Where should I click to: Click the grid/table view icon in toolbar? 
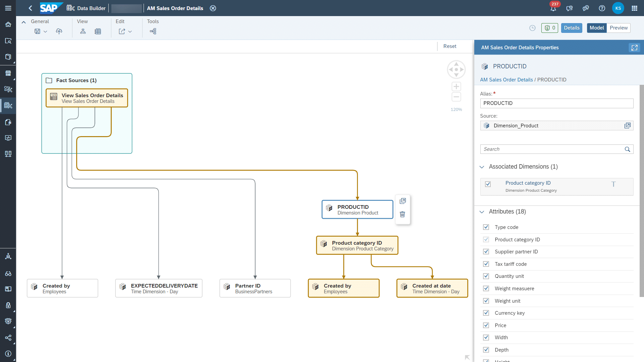(x=98, y=32)
